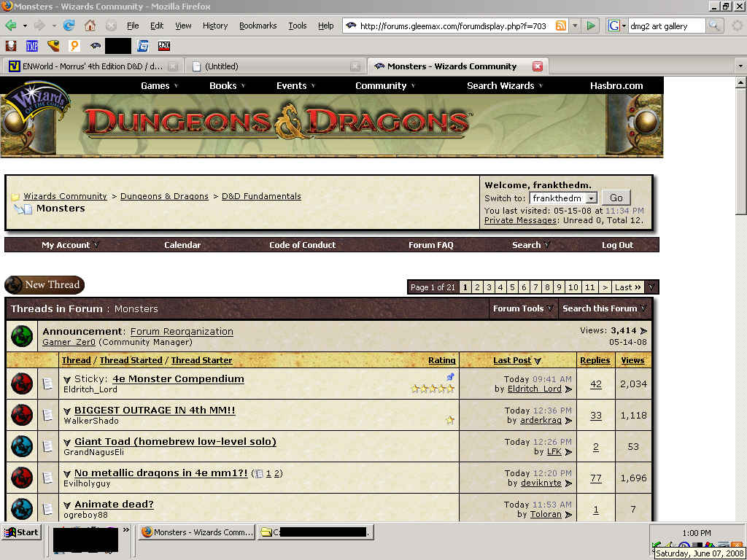Go to last post arrow by deviknyte
747x560 pixels.
(x=568, y=483)
